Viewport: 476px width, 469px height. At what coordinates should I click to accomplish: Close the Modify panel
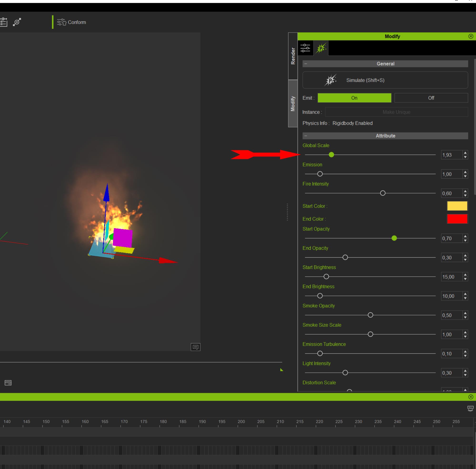point(471,36)
